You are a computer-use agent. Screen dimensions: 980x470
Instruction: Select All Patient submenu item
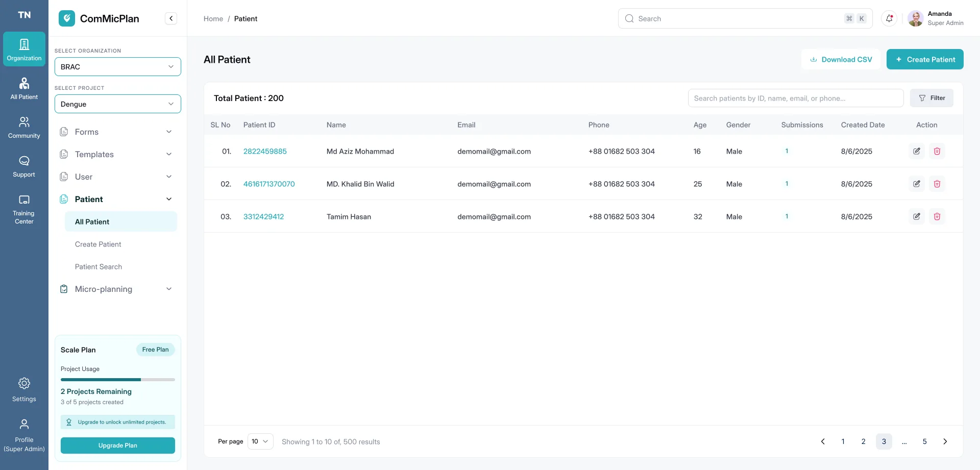click(121, 221)
